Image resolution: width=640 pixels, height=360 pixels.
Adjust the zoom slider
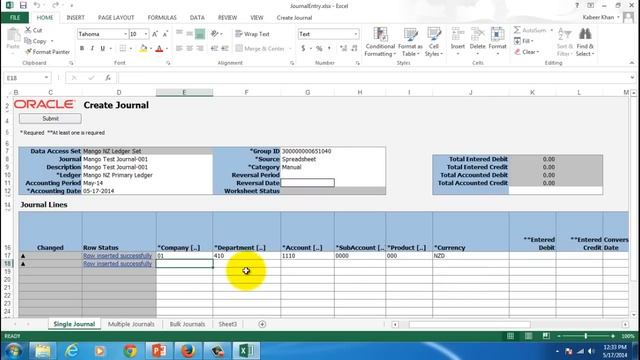coord(586,336)
